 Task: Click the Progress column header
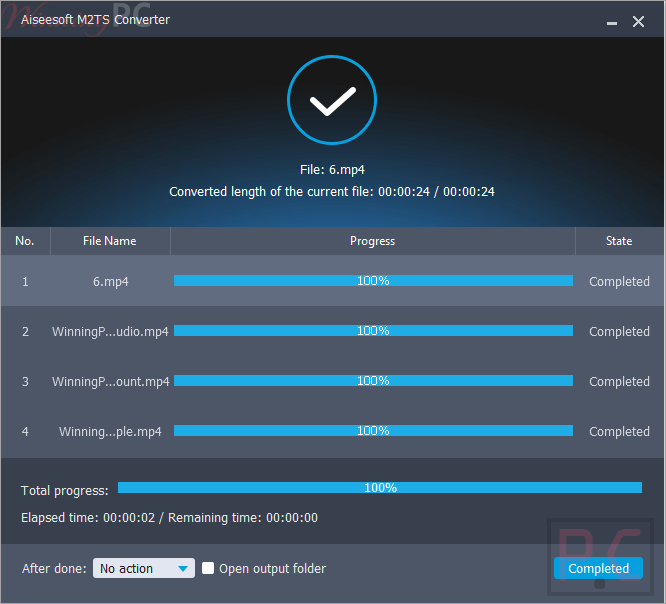tap(373, 241)
